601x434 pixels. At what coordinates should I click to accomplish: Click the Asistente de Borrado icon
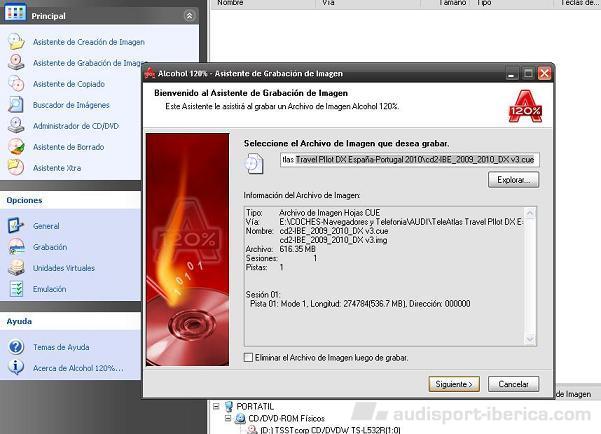coord(16,146)
